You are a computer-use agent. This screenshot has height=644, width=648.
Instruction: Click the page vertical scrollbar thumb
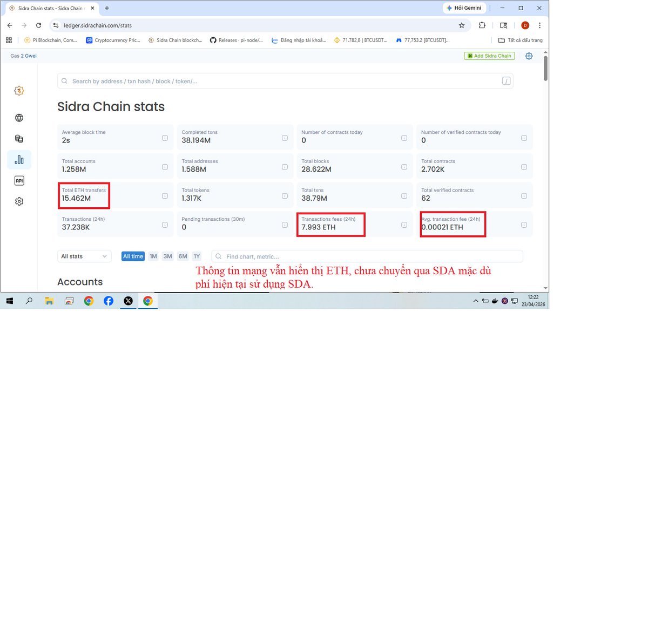click(x=546, y=68)
